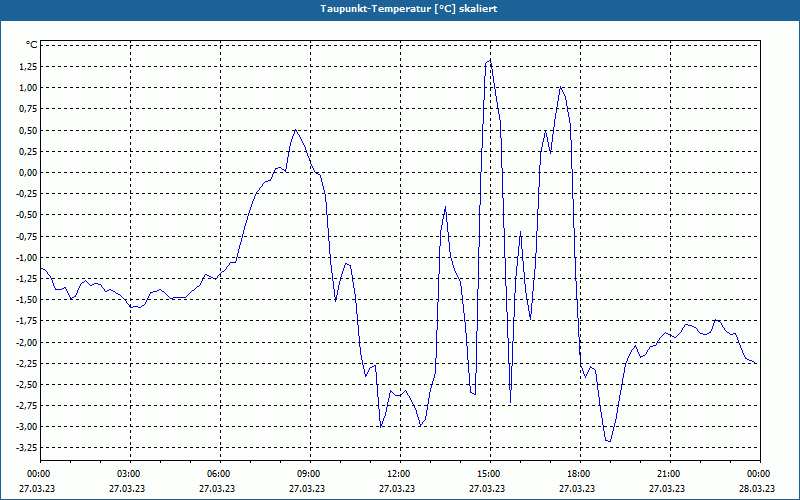Select the -2,00 y-axis value
The height and width of the screenshot is (500, 800).
[27, 342]
